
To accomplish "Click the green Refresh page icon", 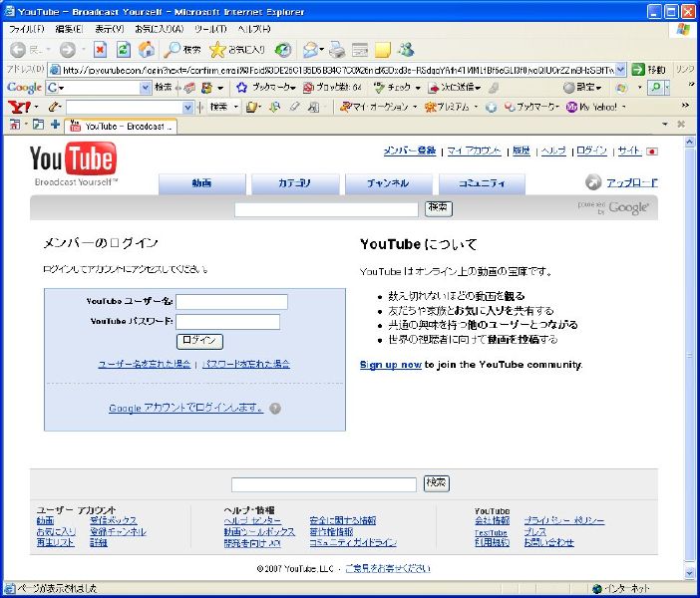I will point(123,49).
